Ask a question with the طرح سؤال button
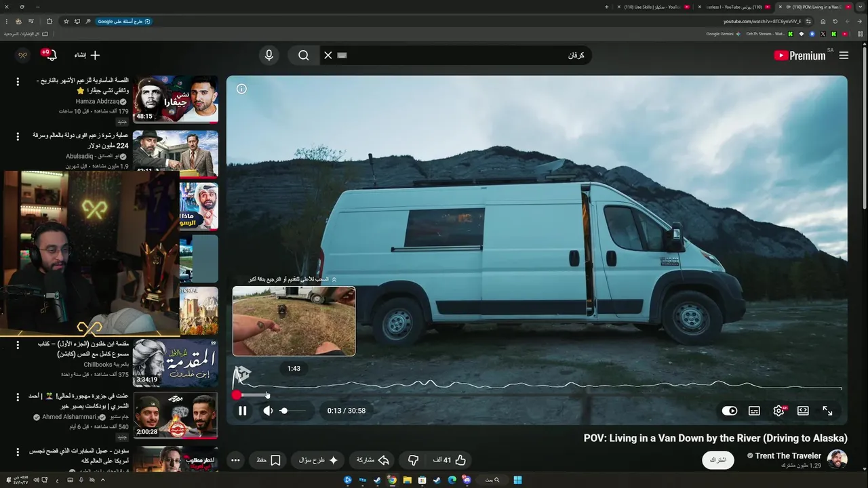868x488 pixels. (x=319, y=460)
